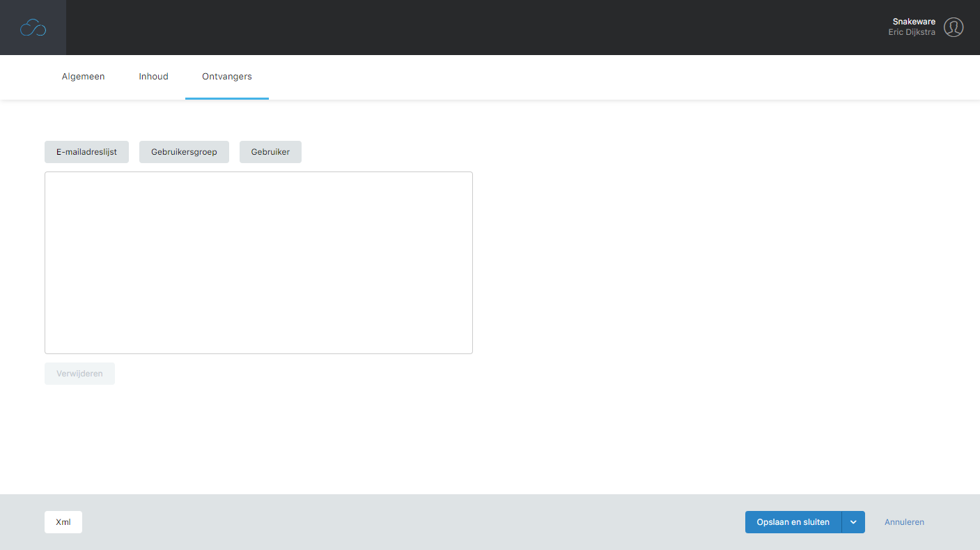Cancel via the Annuleren link
Viewport: 980px width, 550px height.
(904, 522)
